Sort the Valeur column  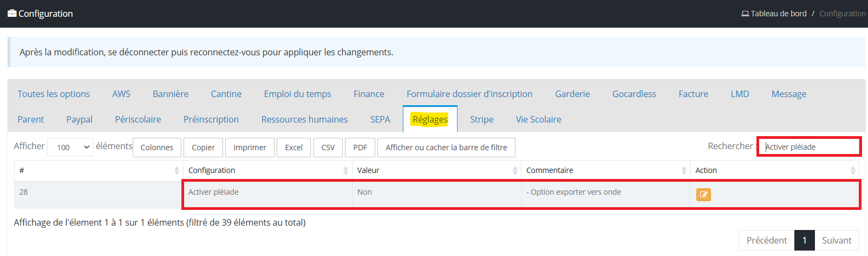tap(515, 170)
